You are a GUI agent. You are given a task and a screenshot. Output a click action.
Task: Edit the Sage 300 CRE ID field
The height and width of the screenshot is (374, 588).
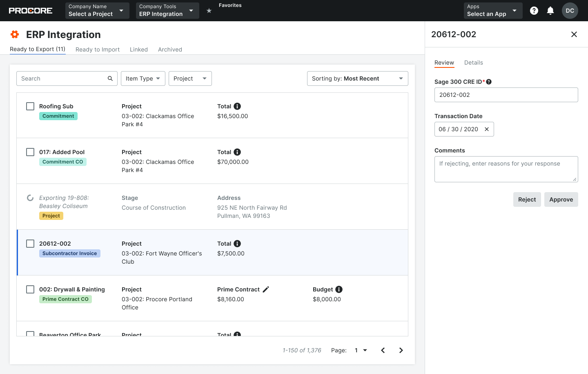tap(506, 95)
